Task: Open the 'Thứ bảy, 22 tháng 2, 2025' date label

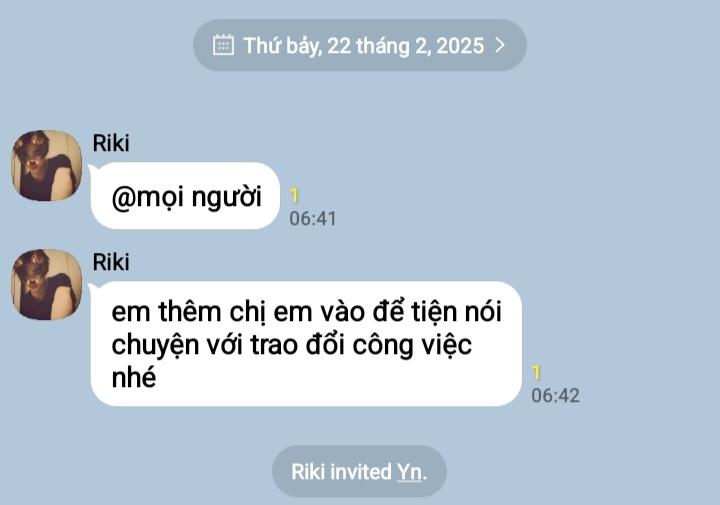Action: [x=363, y=45]
